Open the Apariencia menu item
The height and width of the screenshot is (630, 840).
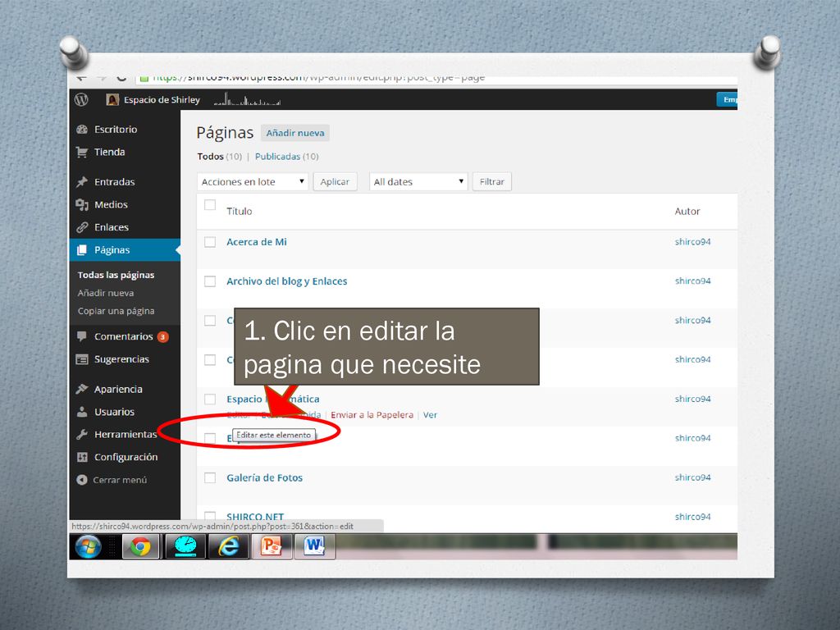[x=118, y=389]
